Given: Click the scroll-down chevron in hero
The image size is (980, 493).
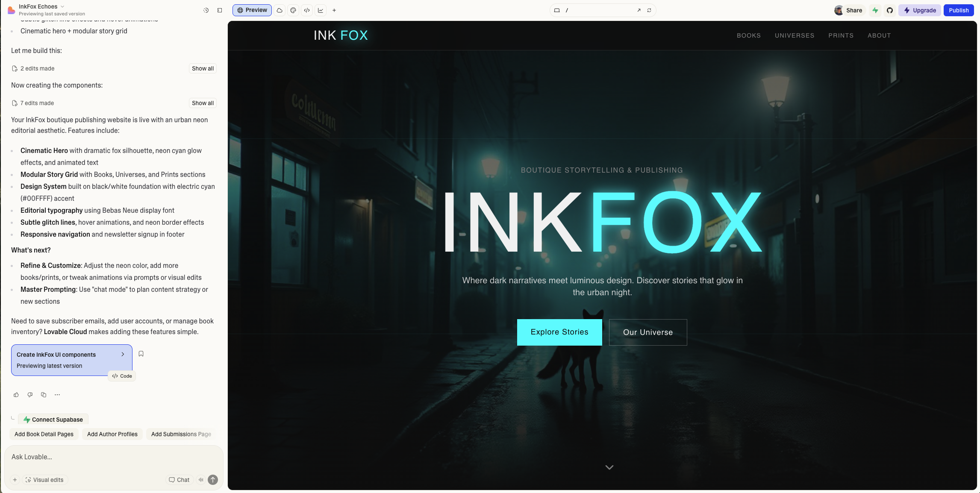Looking at the screenshot, I should click(609, 467).
